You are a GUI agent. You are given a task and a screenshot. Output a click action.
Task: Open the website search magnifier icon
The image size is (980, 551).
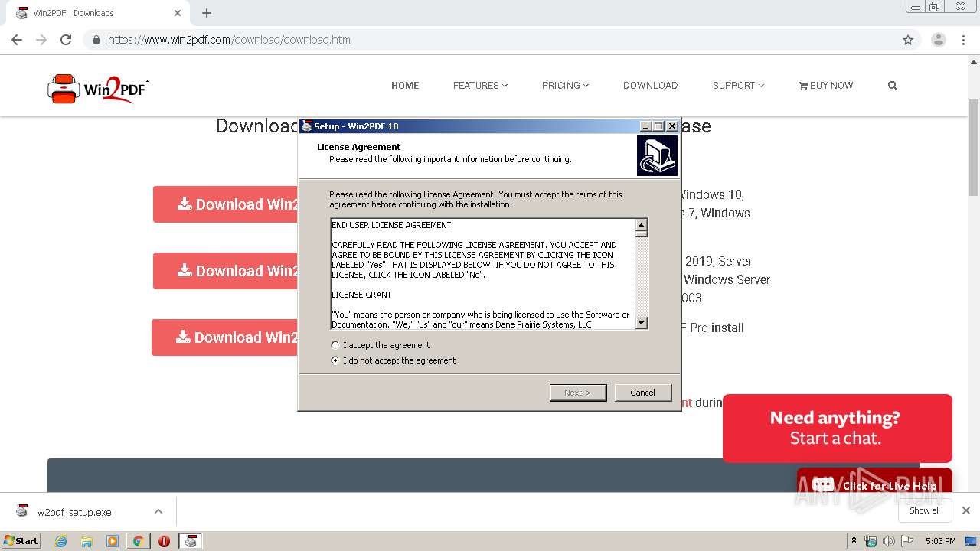tap(892, 86)
